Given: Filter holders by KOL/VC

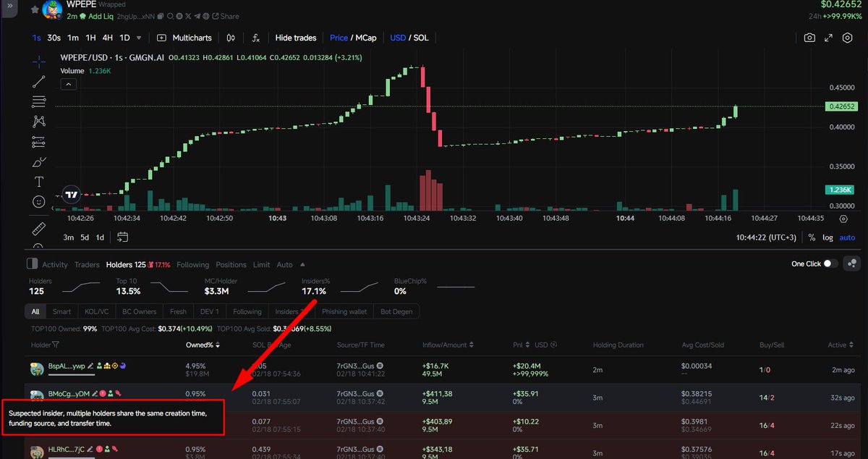Looking at the screenshot, I should [x=97, y=311].
